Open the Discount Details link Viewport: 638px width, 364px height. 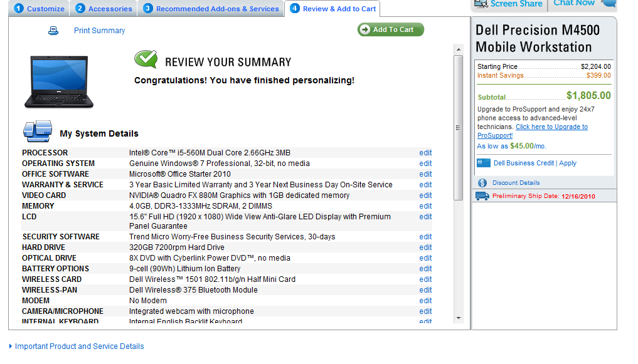click(516, 183)
